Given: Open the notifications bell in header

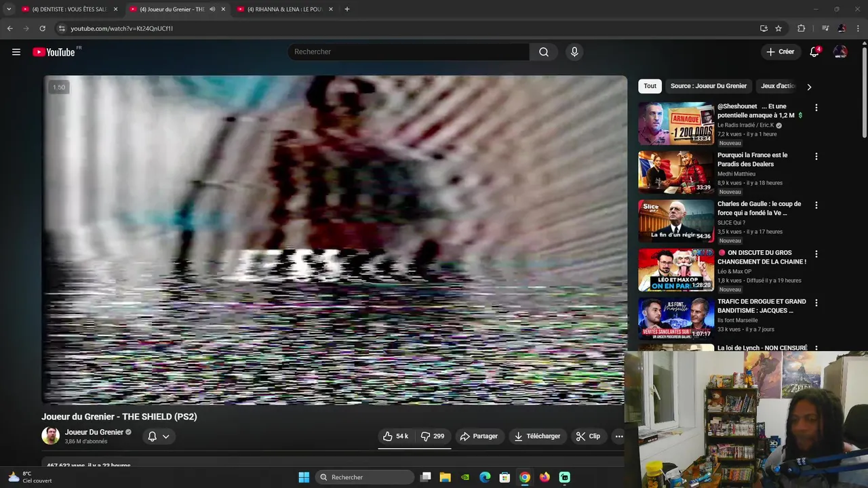Looking at the screenshot, I should coord(814,52).
